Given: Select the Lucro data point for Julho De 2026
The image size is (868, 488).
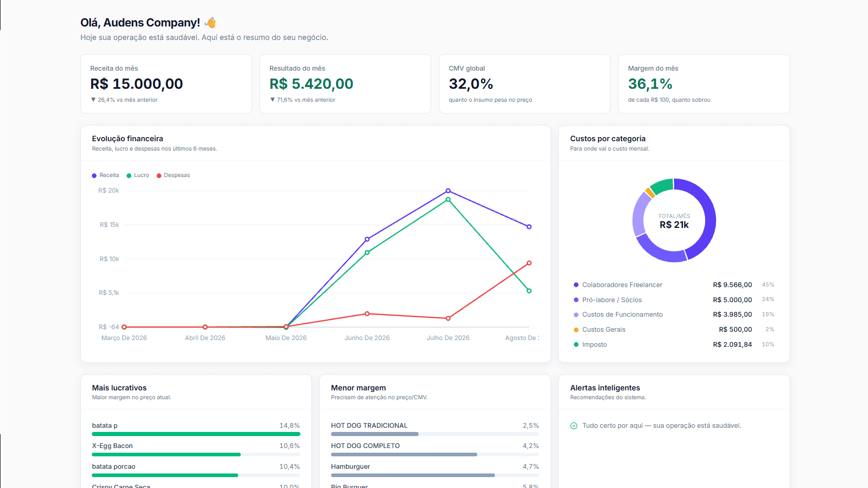Looking at the screenshot, I should tap(448, 200).
